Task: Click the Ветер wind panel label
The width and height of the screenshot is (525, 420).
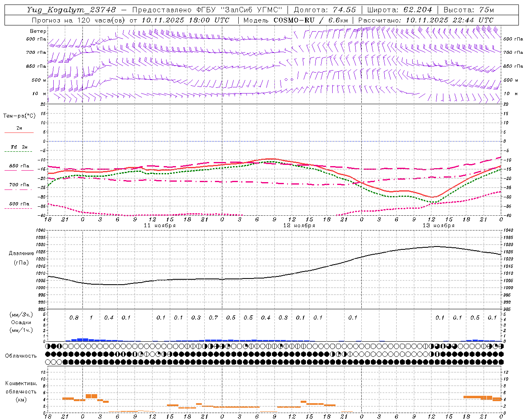Action: (38, 31)
